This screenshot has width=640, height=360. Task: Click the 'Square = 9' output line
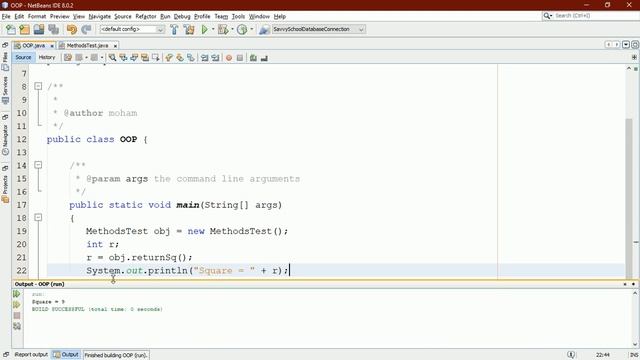coord(48,302)
